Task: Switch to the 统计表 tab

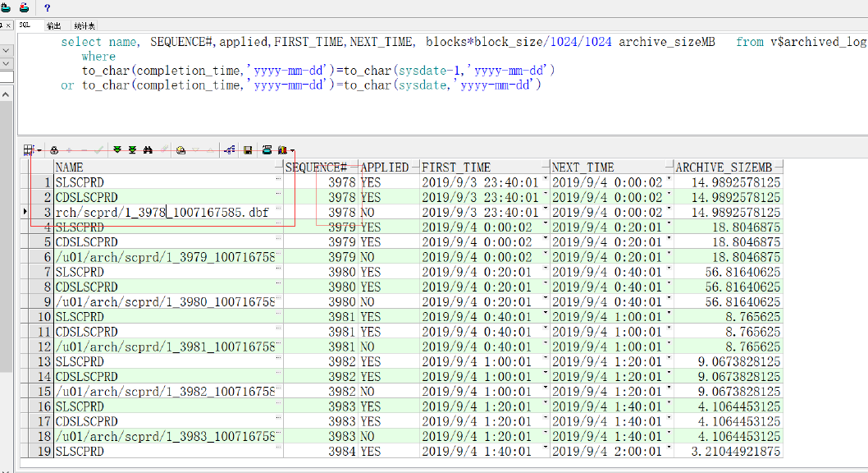Action: coord(84,25)
